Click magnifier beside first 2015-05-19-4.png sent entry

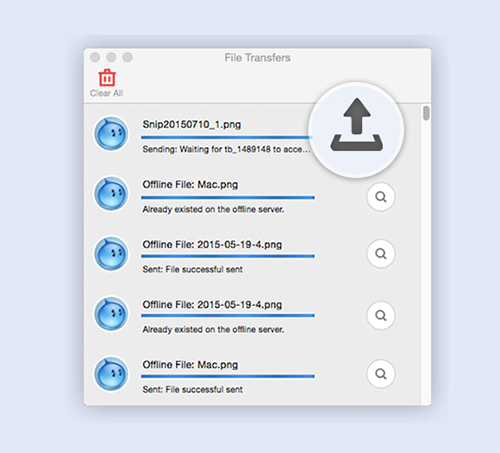(x=381, y=254)
